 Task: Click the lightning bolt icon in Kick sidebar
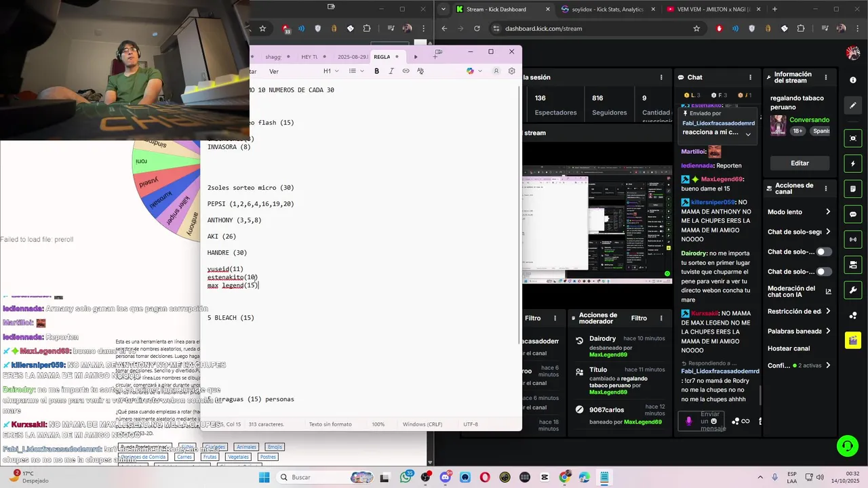click(853, 164)
